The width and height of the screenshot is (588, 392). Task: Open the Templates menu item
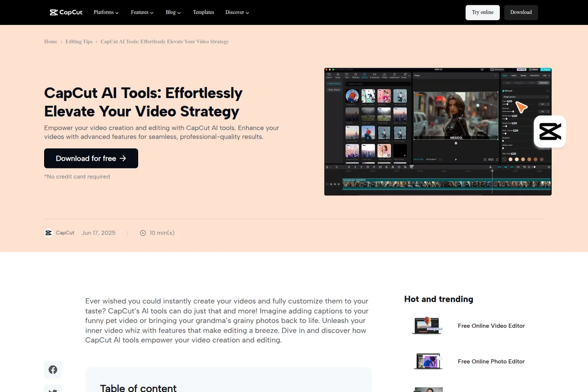click(203, 12)
